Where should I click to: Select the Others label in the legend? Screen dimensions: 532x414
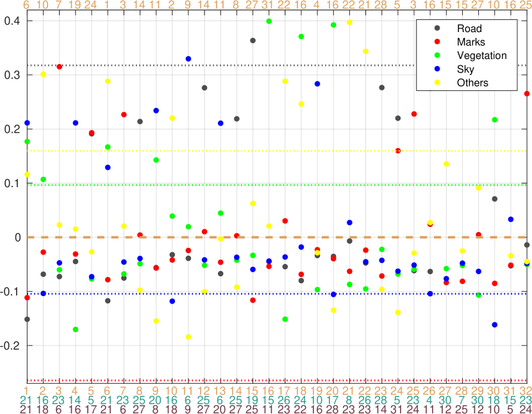tap(472, 83)
